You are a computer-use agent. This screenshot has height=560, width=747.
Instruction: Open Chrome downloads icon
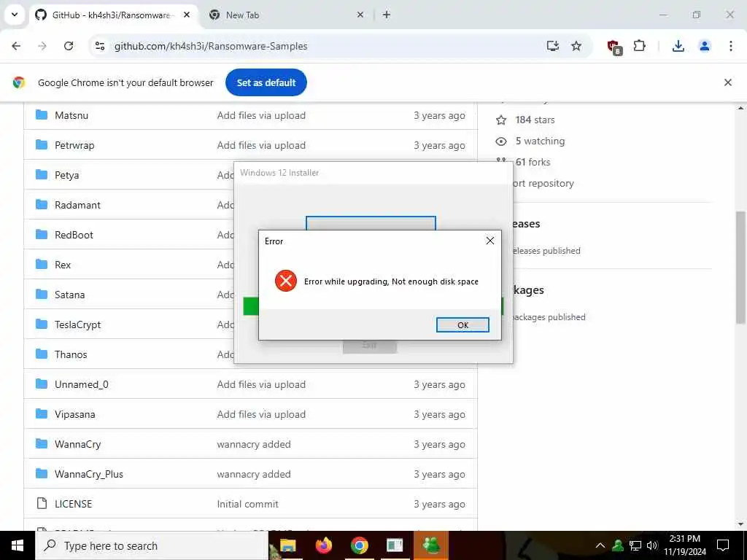[x=678, y=46]
